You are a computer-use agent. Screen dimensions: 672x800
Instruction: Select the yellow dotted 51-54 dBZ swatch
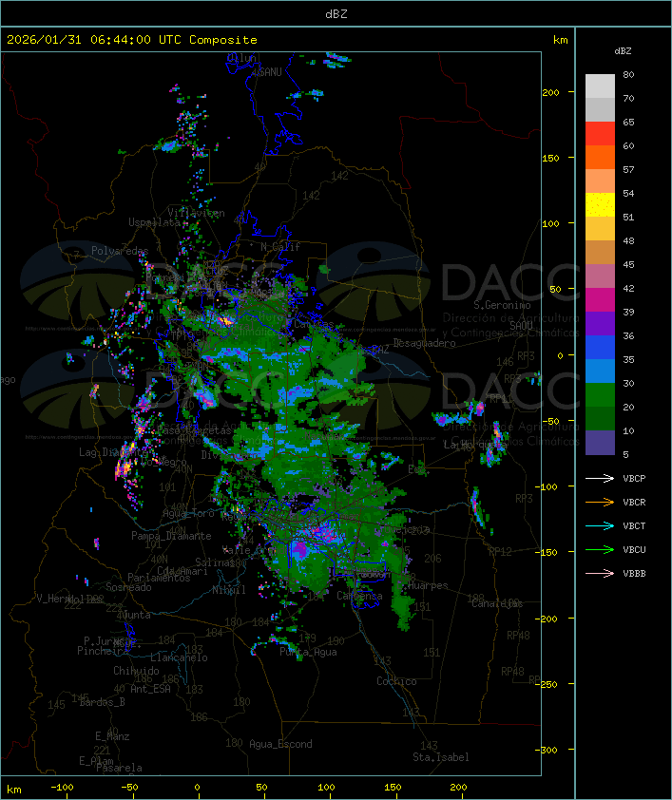600,205
